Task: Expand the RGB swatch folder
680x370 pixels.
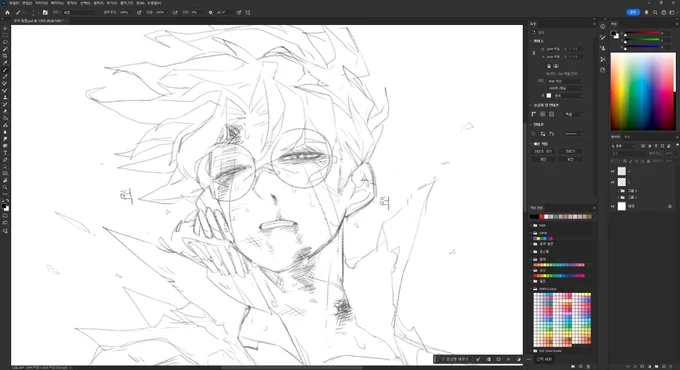Action: (x=531, y=226)
